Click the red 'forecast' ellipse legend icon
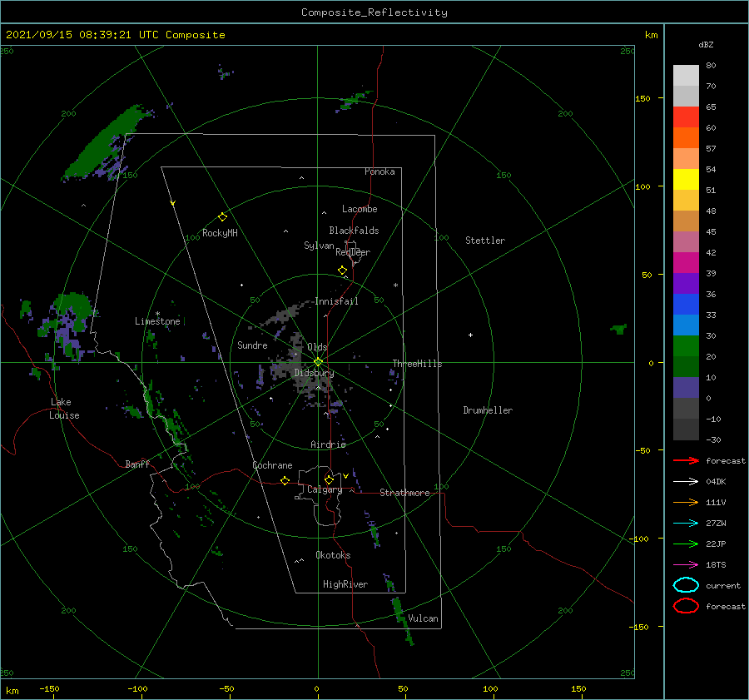This screenshot has width=749, height=700. click(686, 606)
